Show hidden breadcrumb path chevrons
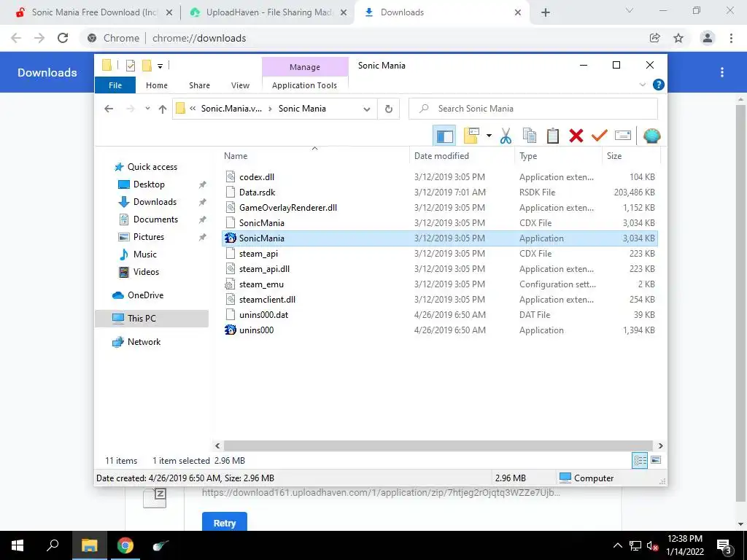The height and width of the screenshot is (560, 747). pos(193,109)
